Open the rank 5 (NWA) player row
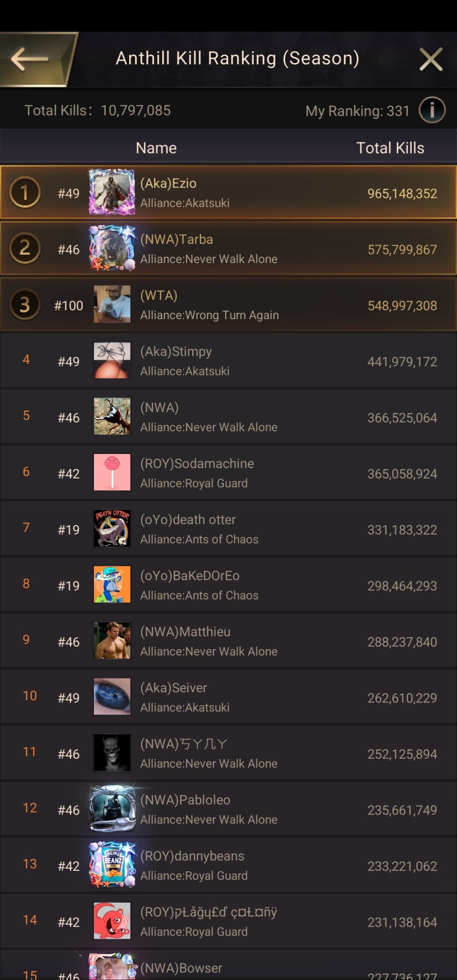The image size is (457, 980). point(228,417)
